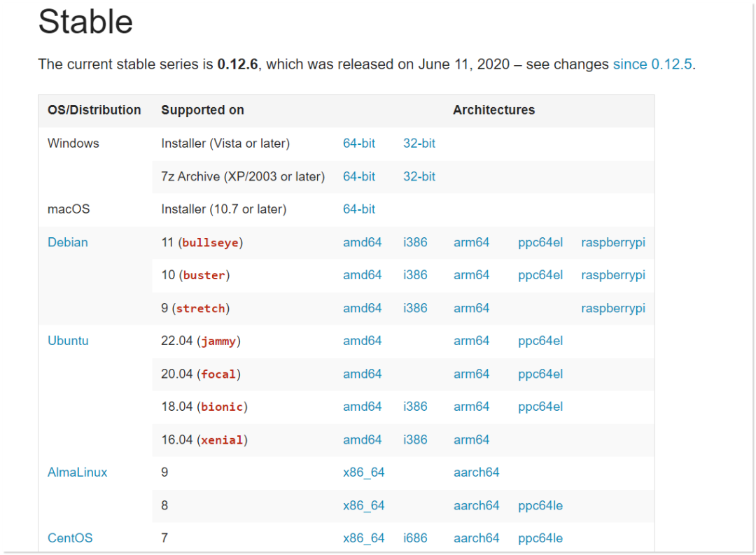Open the Debian distribution link

(68, 242)
